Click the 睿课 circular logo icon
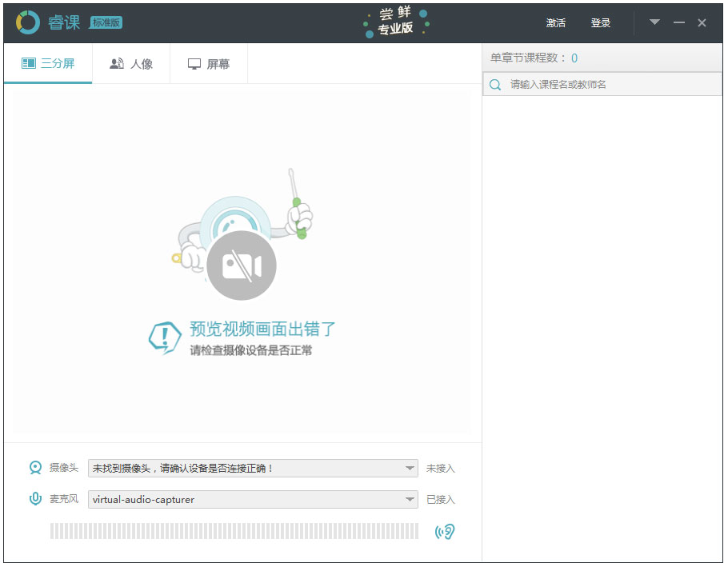 click(x=27, y=22)
